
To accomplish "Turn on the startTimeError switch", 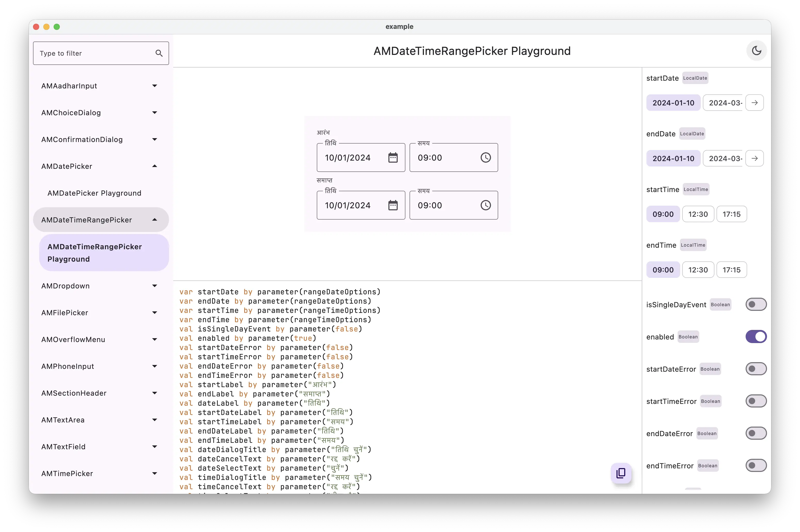I will tap(756, 401).
